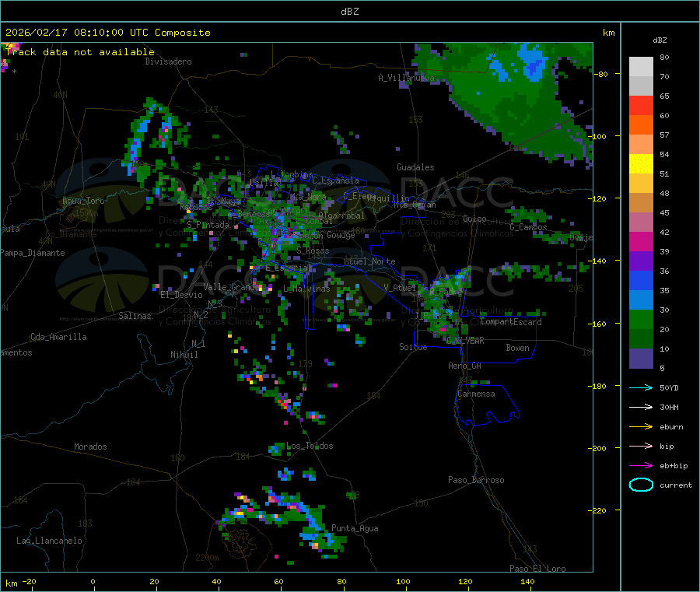This screenshot has width=700, height=592.
Task: Click the magenta eb+bip arrow legend icon
Action: [641, 465]
